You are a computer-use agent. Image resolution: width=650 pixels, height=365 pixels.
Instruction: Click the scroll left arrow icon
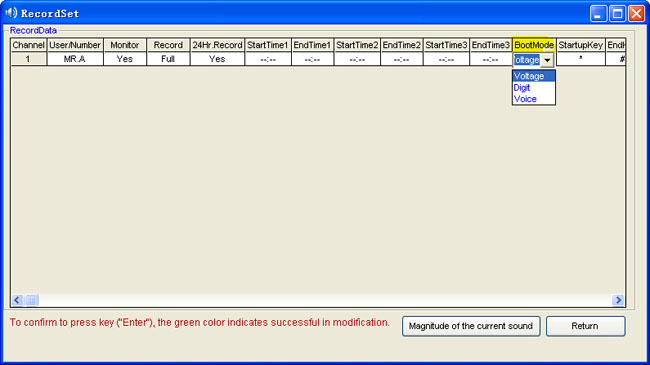[17, 299]
